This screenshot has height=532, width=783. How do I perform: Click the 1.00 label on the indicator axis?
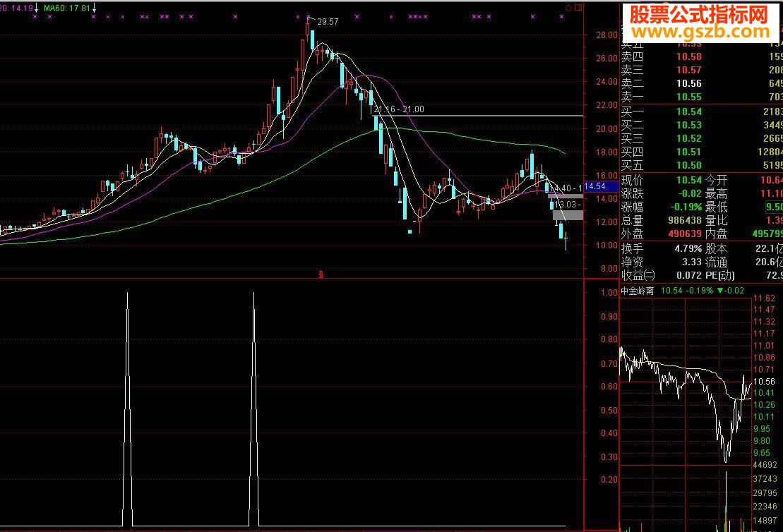click(x=609, y=292)
